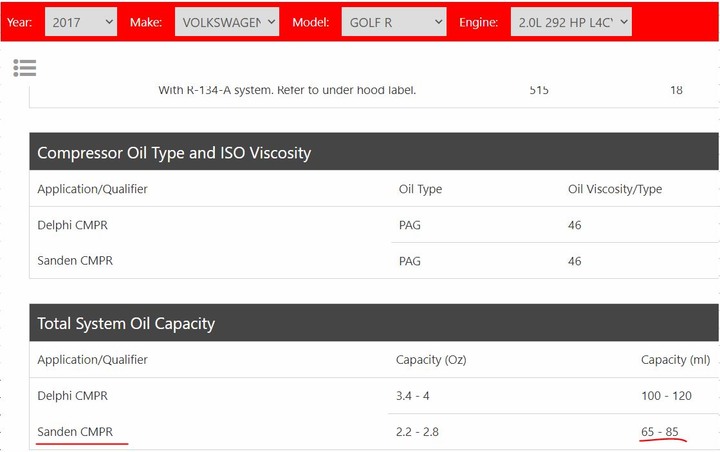Click the R-134-A system note text
The image size is (720, 452).
(x=287, y=90)
